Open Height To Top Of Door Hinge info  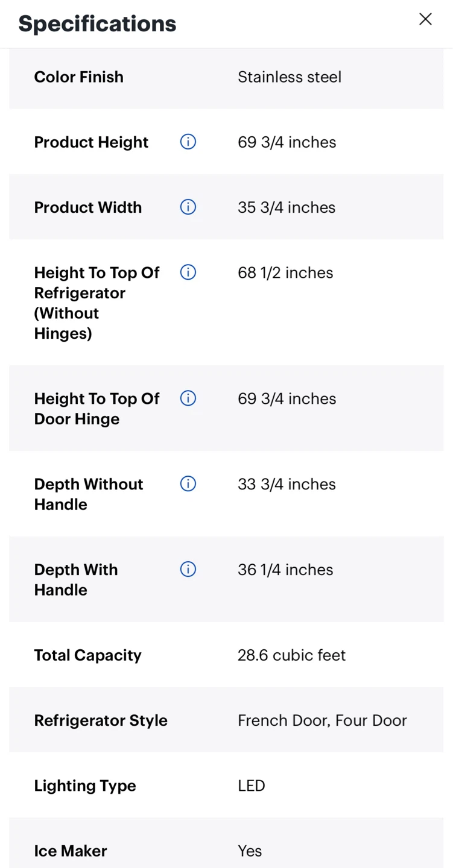pos(188,398)
